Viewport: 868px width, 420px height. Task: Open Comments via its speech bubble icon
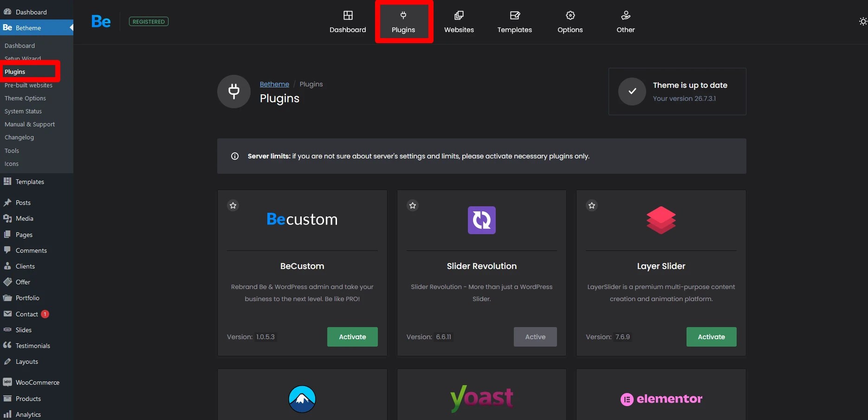tap(7, 250)
